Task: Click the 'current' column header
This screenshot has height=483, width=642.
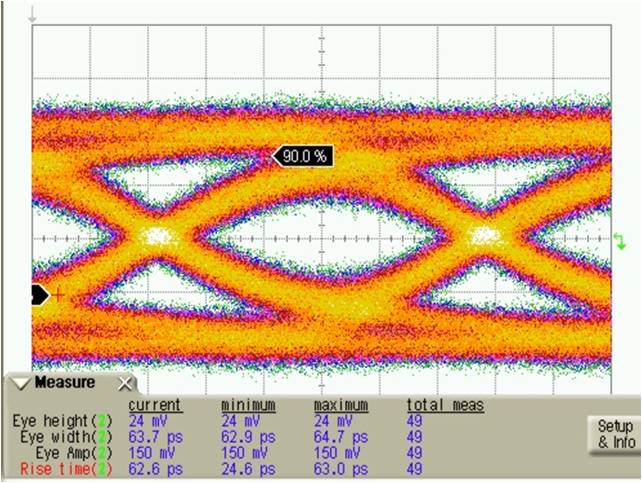Action: [x=155, y=405]
